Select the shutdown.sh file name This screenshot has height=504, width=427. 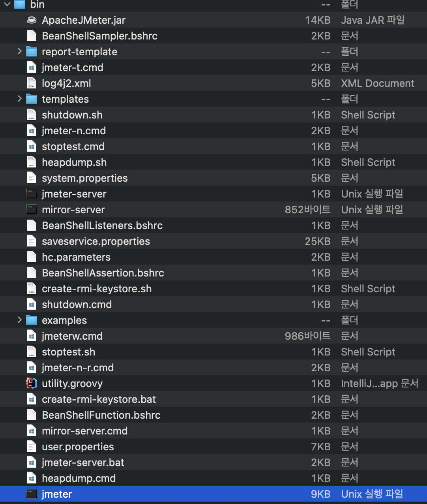point(72,115)
